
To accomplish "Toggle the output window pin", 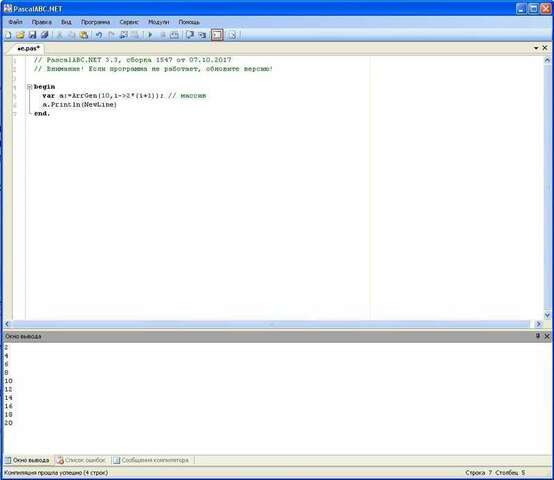I will point(538,336).
